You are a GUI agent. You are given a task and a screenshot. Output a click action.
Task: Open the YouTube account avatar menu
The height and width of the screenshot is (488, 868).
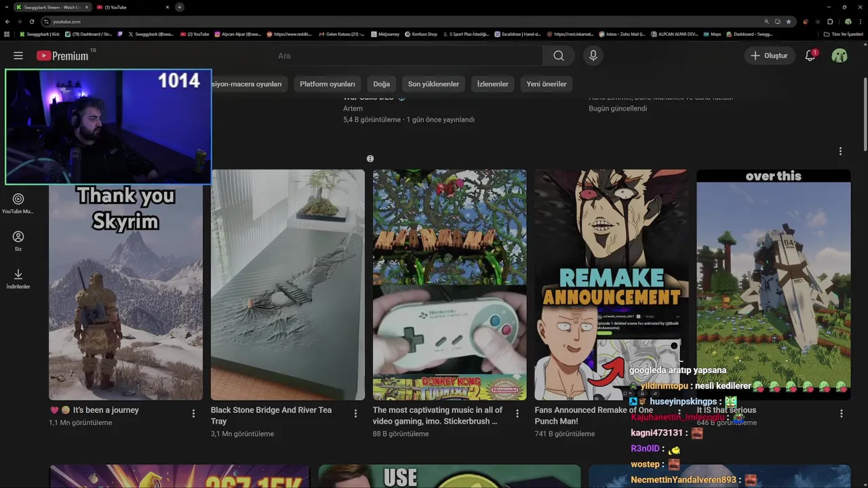[x=840, y=56]
